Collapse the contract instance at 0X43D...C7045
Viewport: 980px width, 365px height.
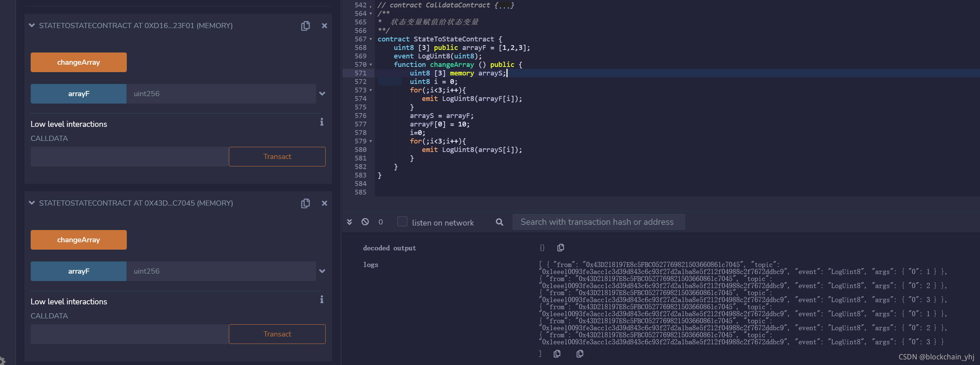pyautogui.click(x=32, y=203)
